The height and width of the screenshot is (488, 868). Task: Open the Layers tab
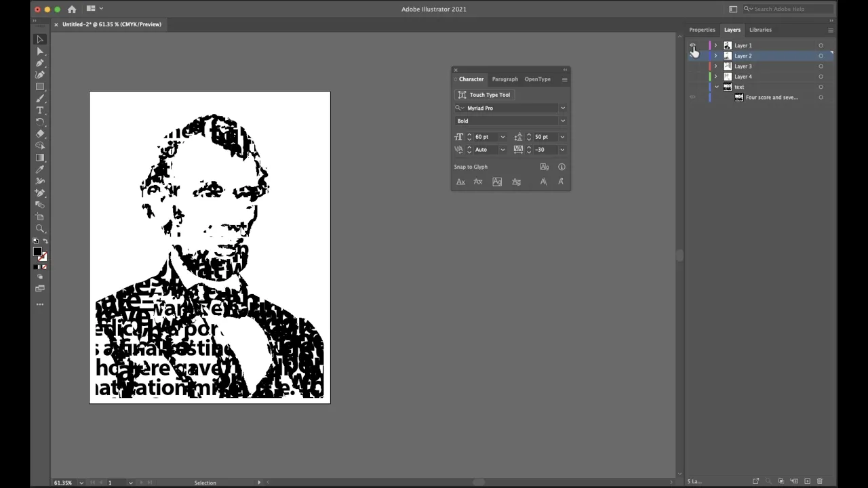coord(732,30)
